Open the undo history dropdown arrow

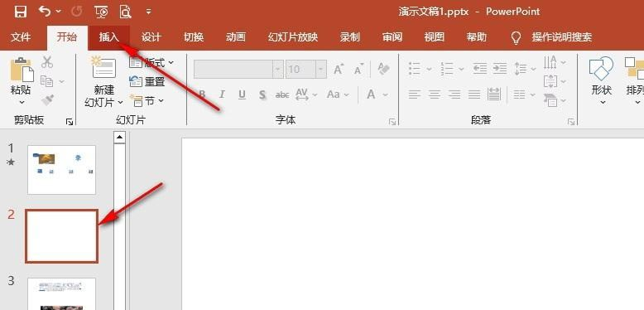click(58, 12)
